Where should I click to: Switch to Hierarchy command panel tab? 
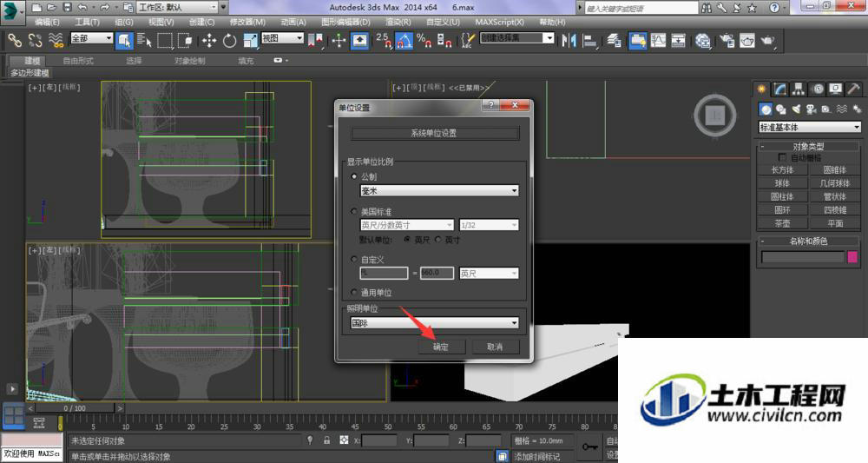(799, 89)
